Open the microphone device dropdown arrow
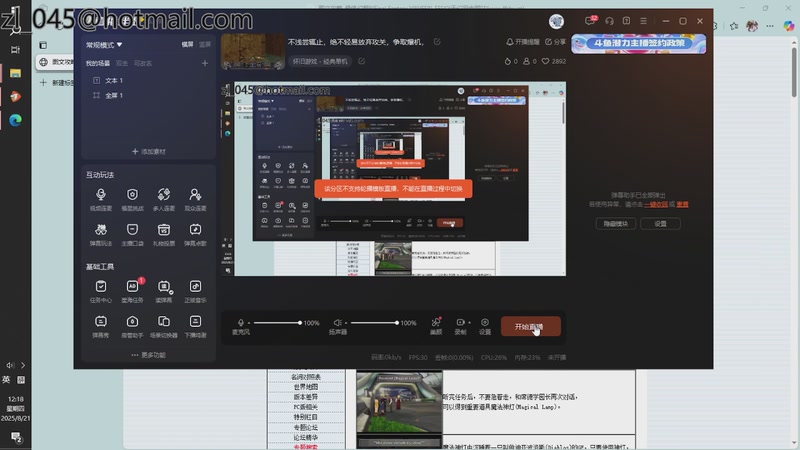The image size is (800, 450). pos(249,323)
